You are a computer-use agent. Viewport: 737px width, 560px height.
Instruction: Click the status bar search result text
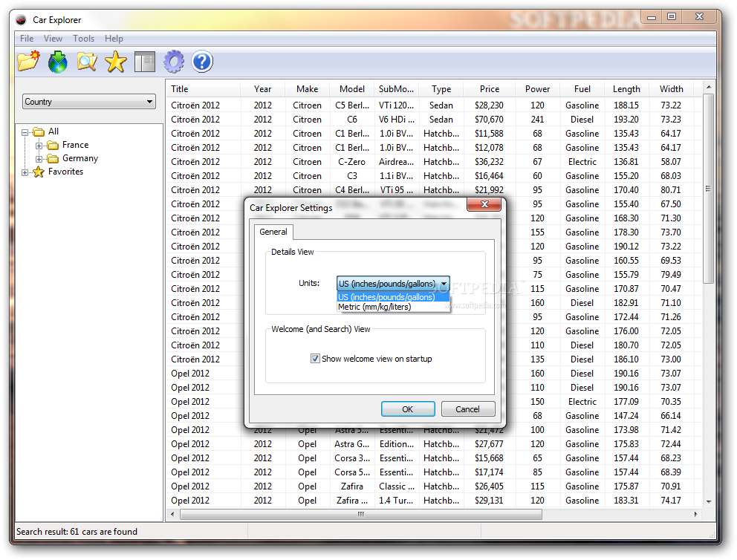tap(77, 532)
